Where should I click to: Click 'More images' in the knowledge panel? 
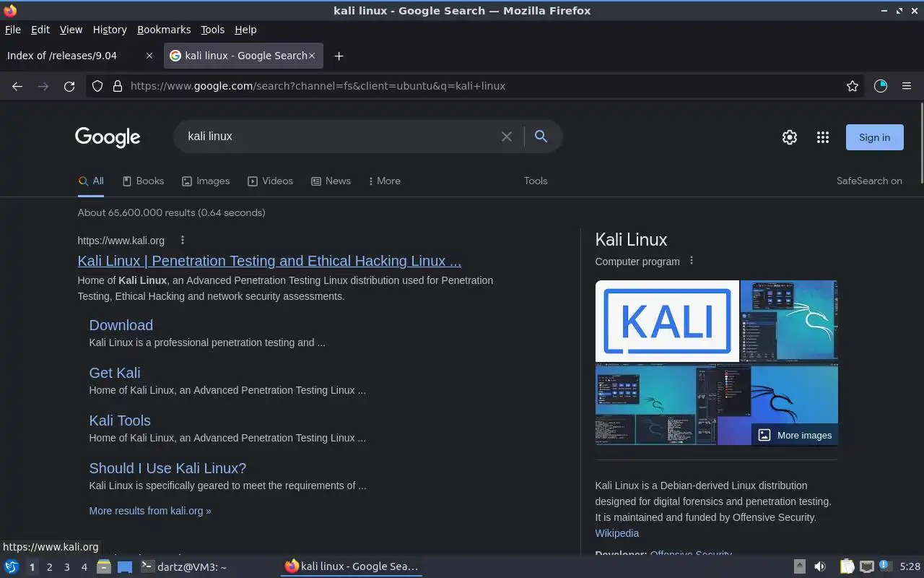tap(795, 435)
